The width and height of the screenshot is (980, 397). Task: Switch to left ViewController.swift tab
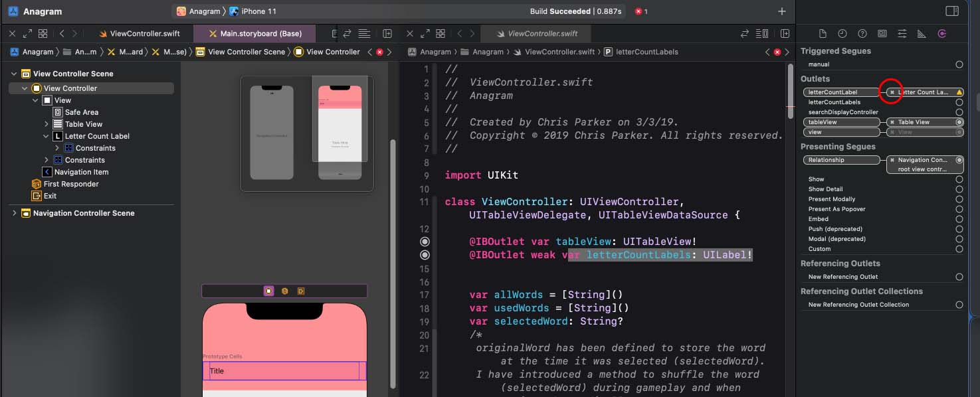click(139, 33)
